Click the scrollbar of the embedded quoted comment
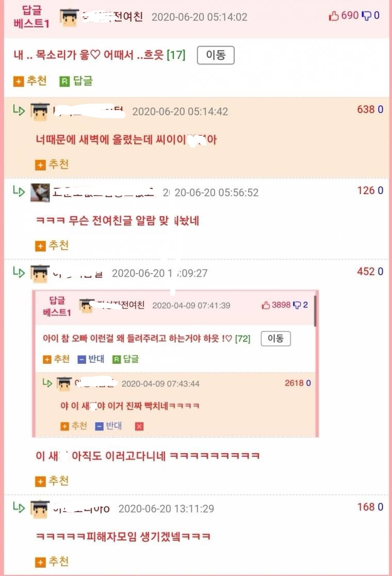Viewport: 392px width, 576px height. [x=315, y=311]
